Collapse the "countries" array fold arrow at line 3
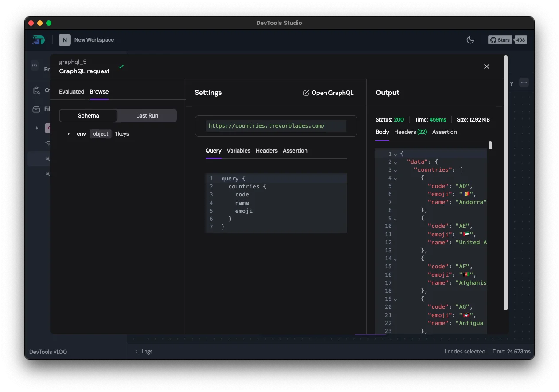Viewport: 559px width, 392px height. 395,170
